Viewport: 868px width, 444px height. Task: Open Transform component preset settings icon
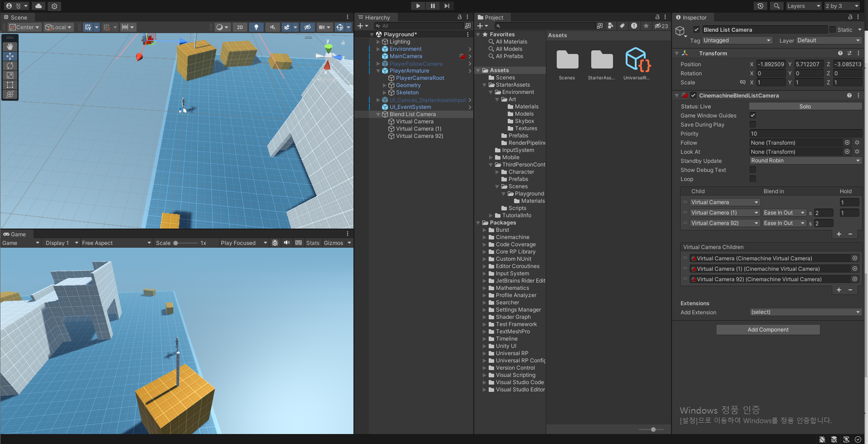(849, 53)
